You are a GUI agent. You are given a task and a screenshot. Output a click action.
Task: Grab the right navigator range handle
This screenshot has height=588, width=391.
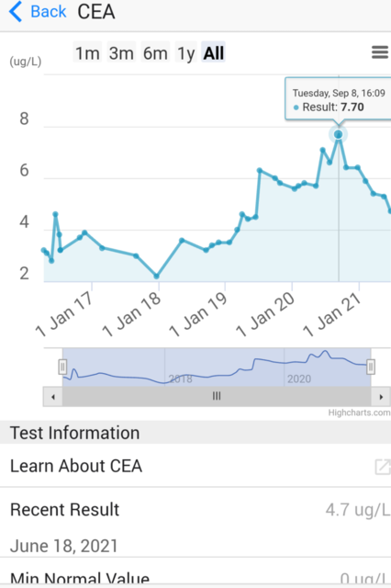click(x=371, y=367)
